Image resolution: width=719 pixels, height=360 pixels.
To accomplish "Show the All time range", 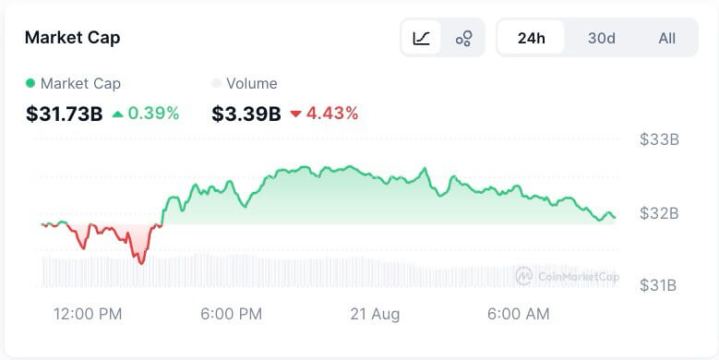I will tap(667, 38).
